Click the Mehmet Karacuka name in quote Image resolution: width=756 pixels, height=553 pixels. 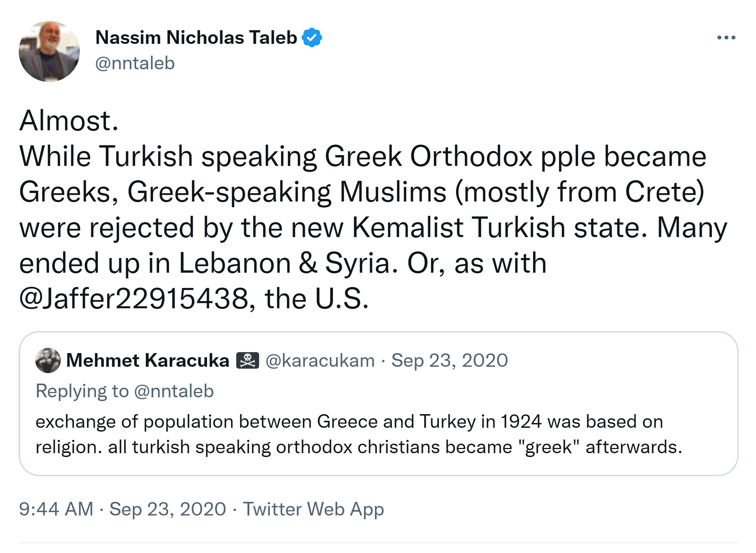coord(147,360)
